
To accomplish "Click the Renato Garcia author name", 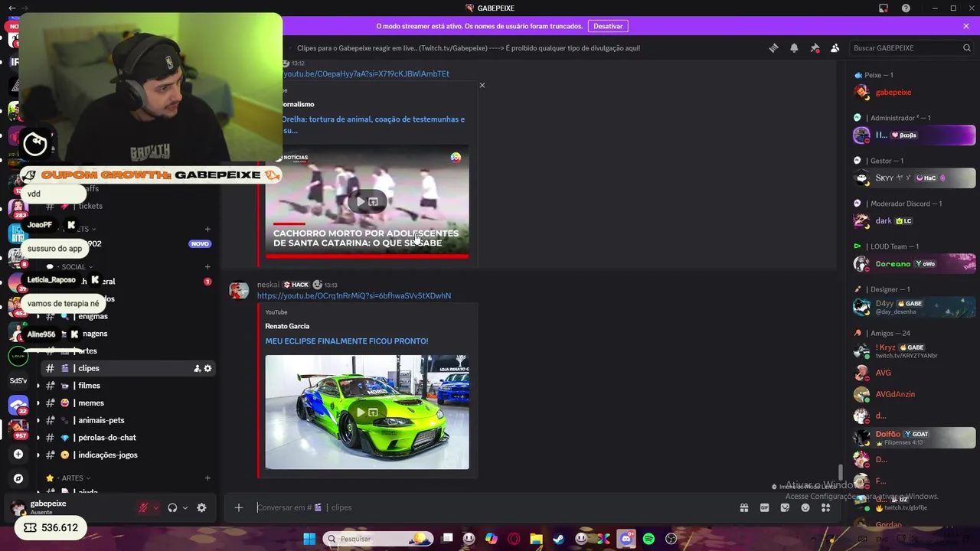I will 287,326.
